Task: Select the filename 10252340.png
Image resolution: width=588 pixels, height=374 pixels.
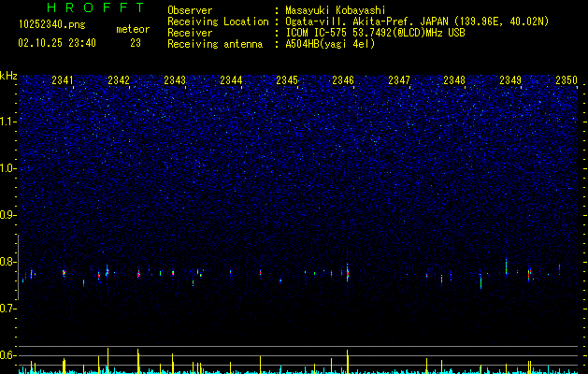Action: (x=52, y=24)
